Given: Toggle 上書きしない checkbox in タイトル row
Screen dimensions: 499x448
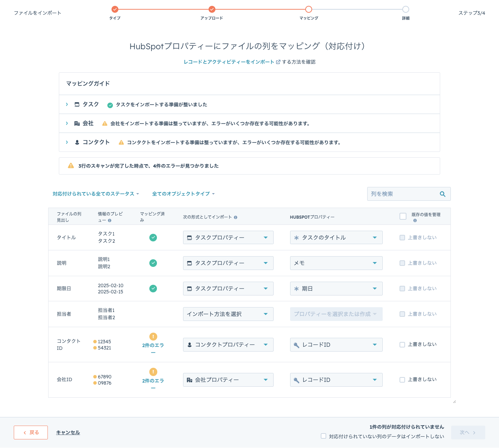Looking at the screenshot, I should [402, 238].
